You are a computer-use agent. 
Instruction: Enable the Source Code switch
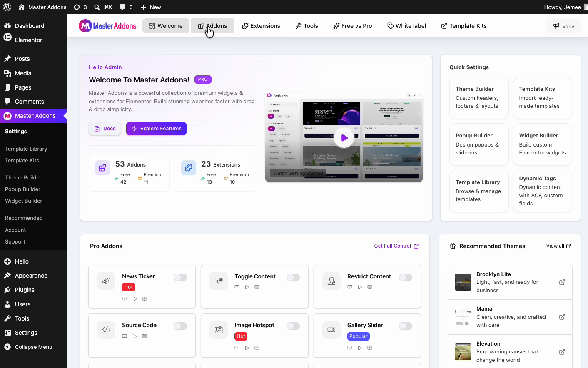coord(180,326)
